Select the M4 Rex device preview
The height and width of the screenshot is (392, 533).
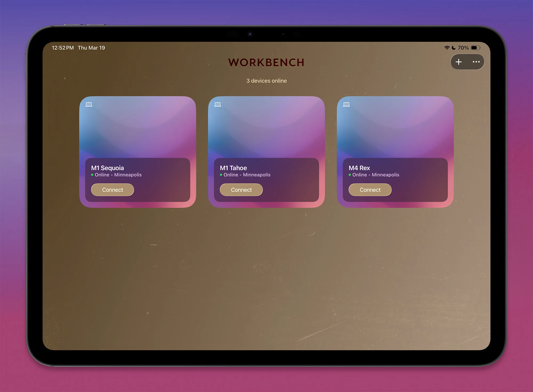[x=395, y=128]
